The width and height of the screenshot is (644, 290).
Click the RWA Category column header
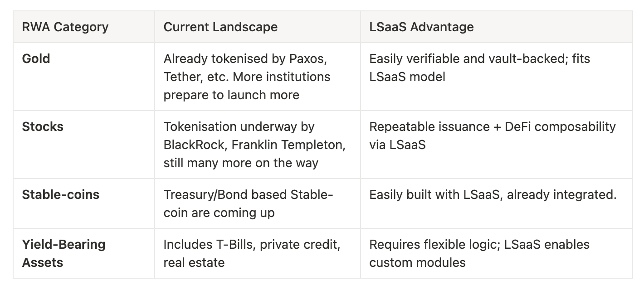(65, 27)
